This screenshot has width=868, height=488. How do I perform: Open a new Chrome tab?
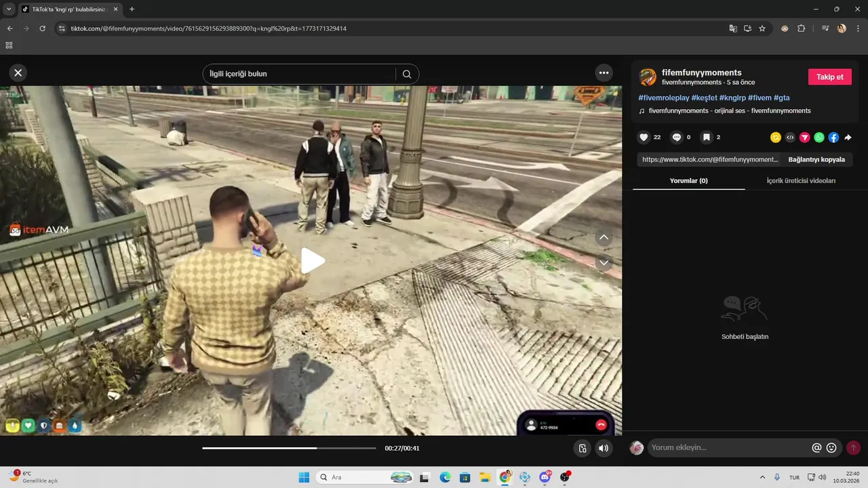click(132, 9)
